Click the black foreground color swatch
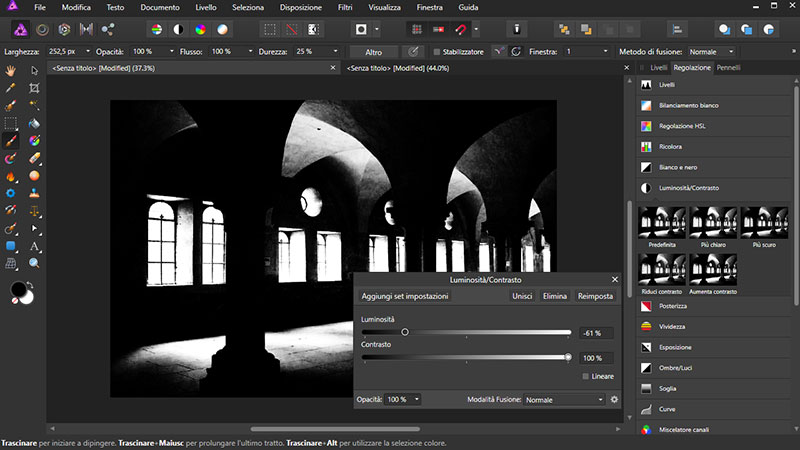The image size is (800, 450). 18,289
